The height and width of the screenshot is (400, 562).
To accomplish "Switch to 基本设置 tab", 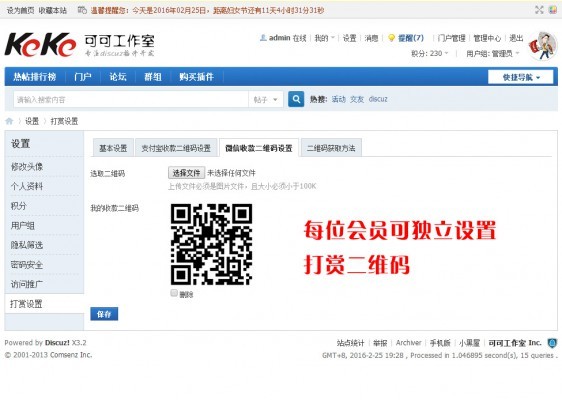I will click(x=113, y=148).
